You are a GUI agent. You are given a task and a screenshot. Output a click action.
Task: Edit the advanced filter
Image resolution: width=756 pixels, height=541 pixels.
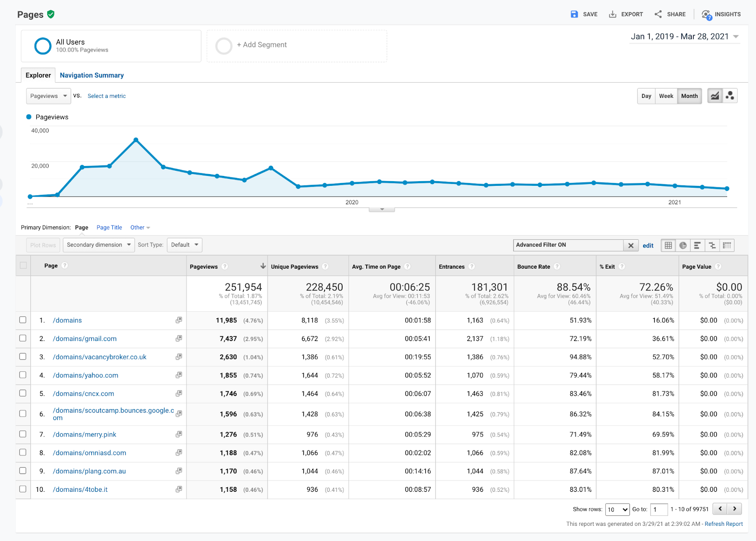(x=648, y=245)
